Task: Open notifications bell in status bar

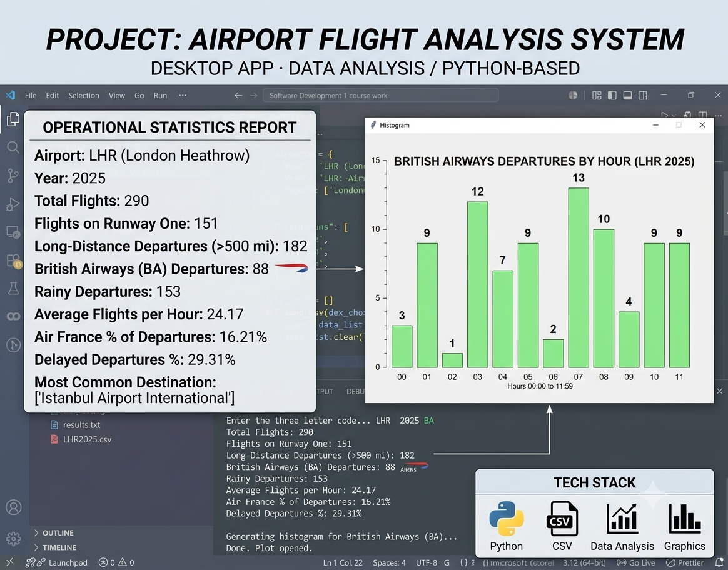Action: point(719,562)
